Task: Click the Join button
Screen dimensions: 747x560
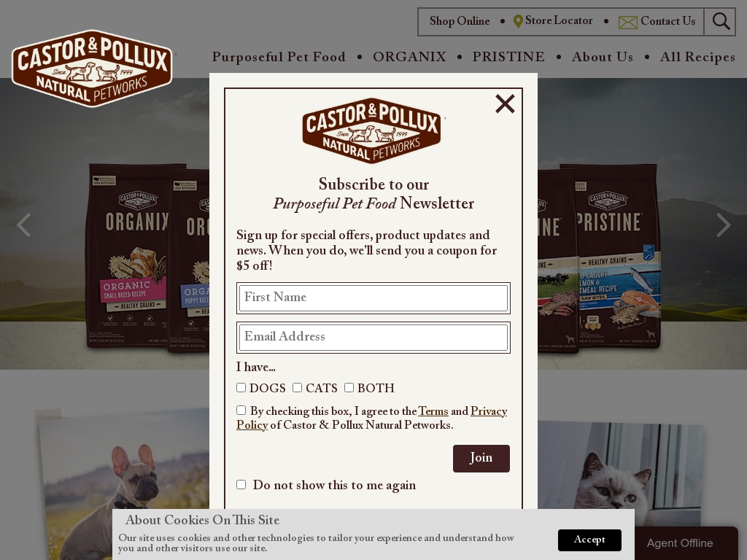Action: click(481, 459)
